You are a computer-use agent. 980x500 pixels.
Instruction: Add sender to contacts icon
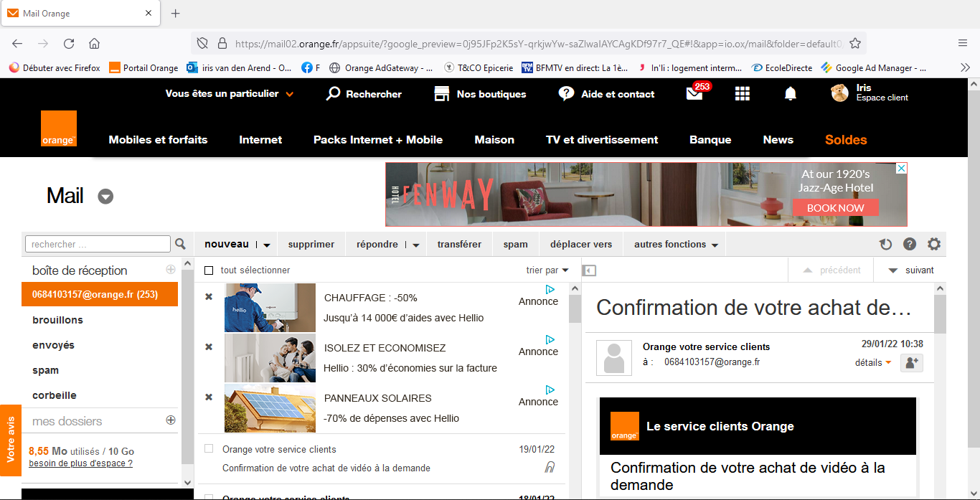point(912,363)
